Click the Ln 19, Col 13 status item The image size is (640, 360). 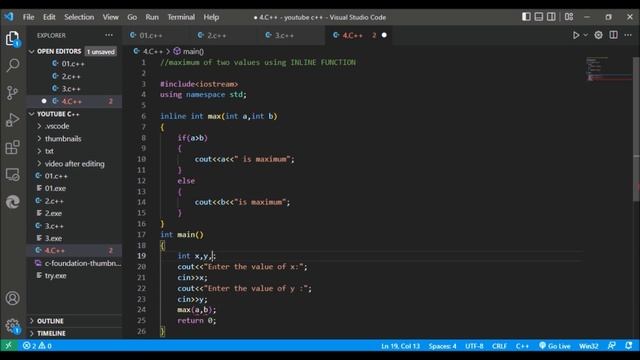[x=400, y=346]
